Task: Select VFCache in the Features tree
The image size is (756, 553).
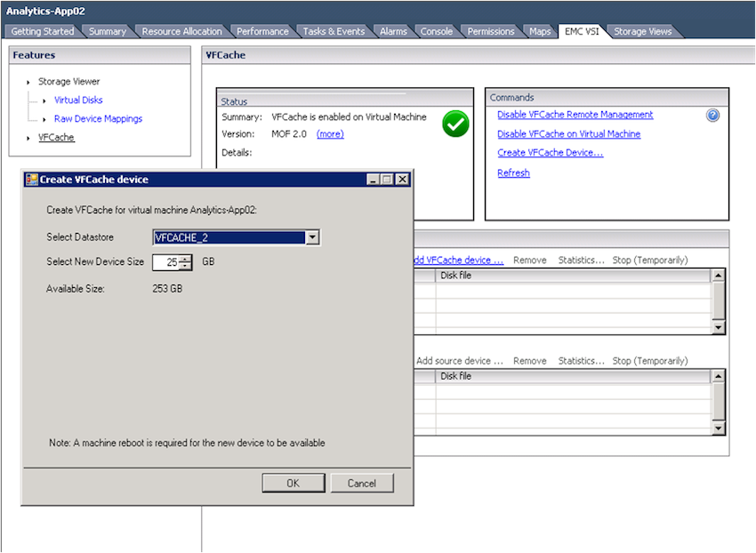Action: (x=56, y=138)
